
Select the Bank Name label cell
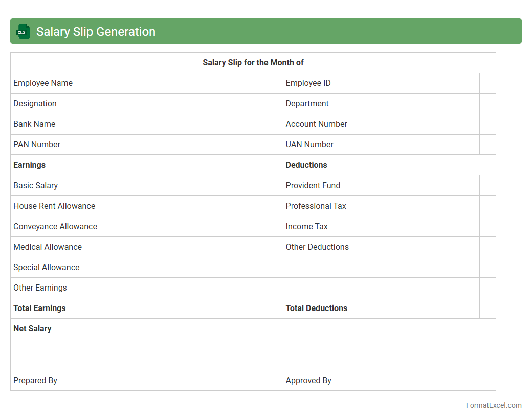[138, 124]
